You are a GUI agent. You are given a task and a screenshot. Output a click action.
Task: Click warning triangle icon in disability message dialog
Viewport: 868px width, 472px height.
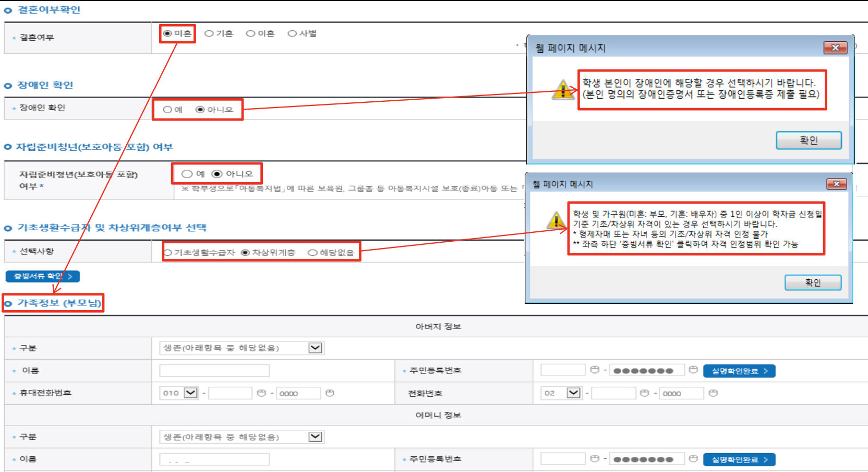[562, 90]
